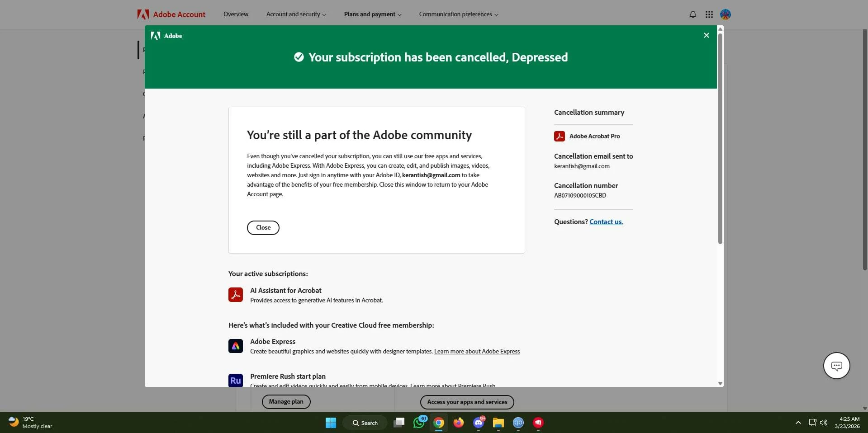The height and width of the screenshot is (433, 868).
Task: Click the Adobe logo in dialog header
Action: pos(166,36)
